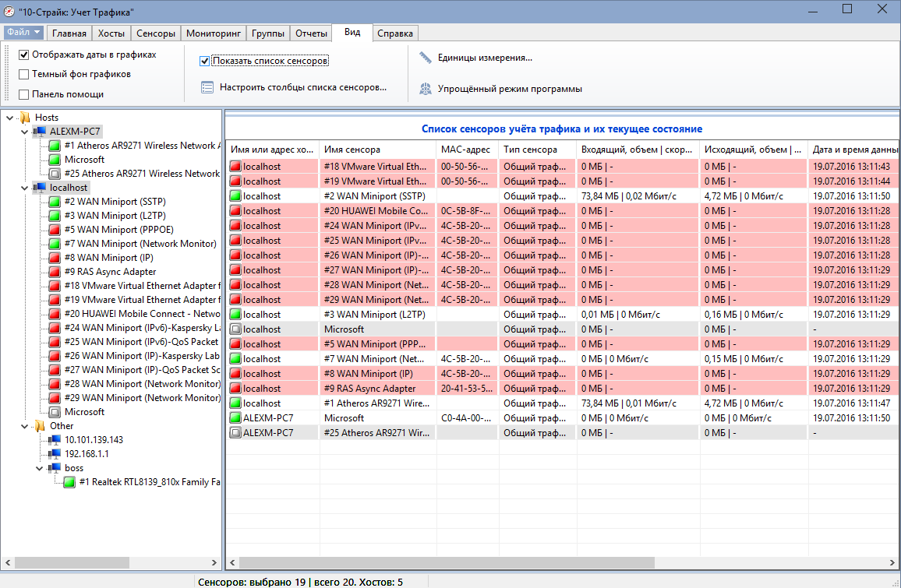Collapse the ALEXM-PC7 tree node

click(x=25, y=132)
